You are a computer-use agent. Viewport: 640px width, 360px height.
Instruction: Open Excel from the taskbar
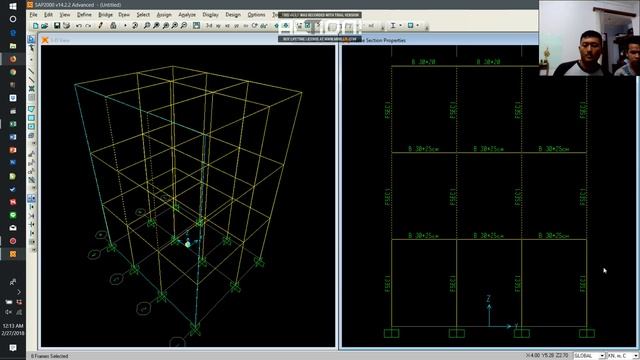coord(13,124)
